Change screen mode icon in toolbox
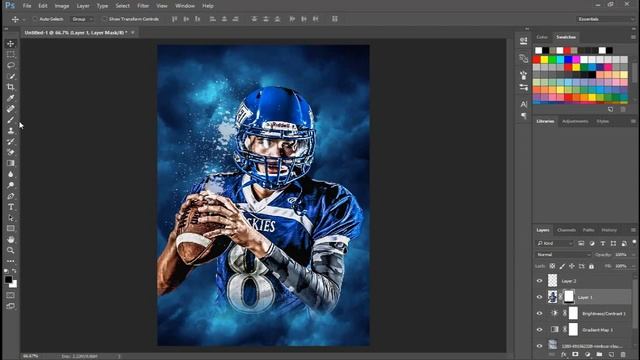The width and height of the screenshot is (640, 360). coord(11,306)
